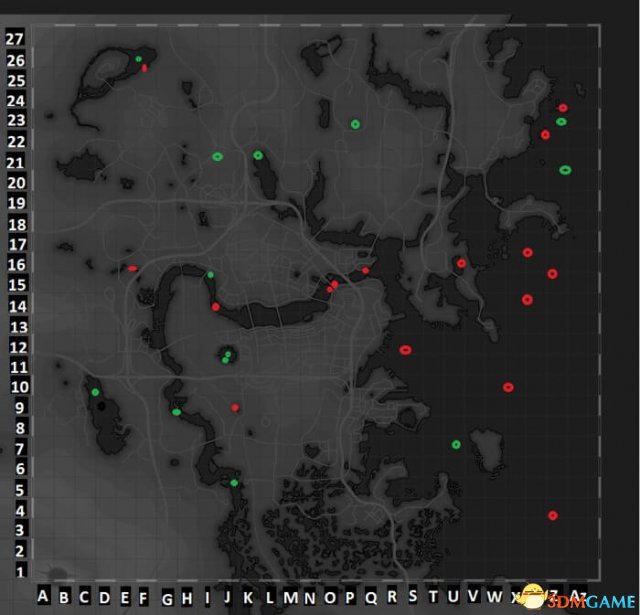Viewport: 640px width, 615px height.
Task: Click the black dot on the row 9 island
Action: tap(102, 406)
